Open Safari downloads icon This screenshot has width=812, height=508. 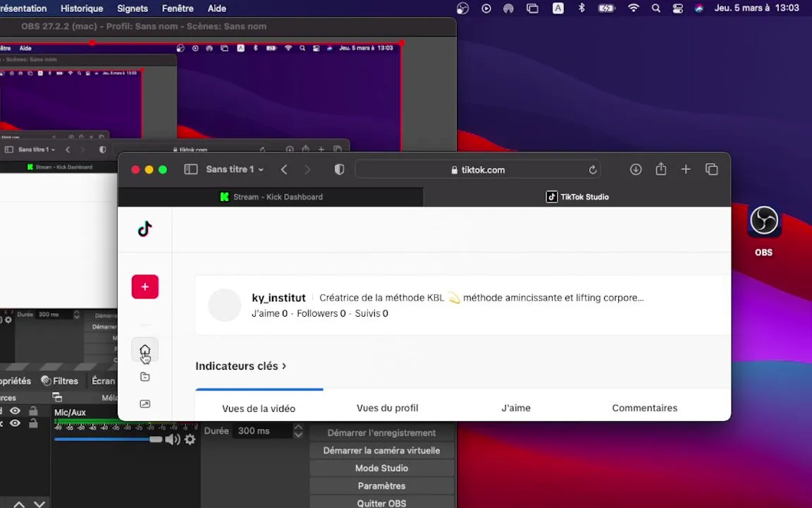click(x=635, y=169)
